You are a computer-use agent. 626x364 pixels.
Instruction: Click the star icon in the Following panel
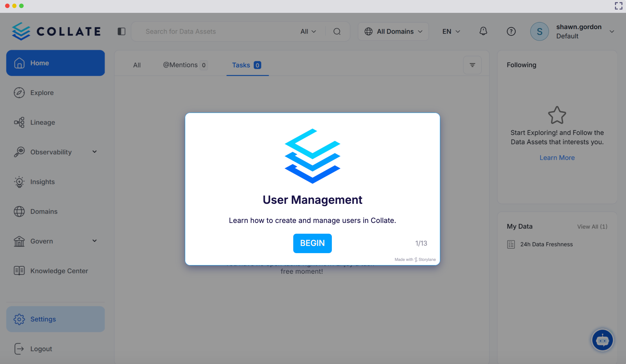pyautogui.click(x=557, y=114)
